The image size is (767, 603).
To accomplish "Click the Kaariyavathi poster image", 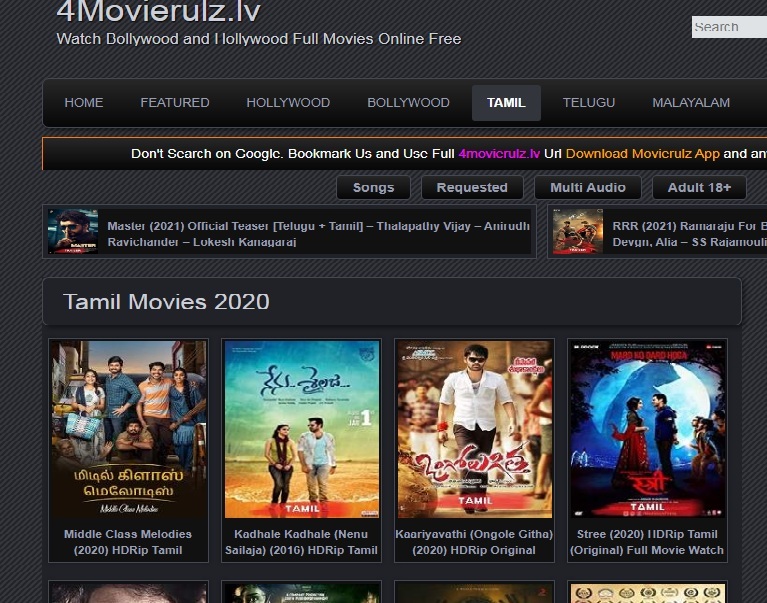I will coord(474,429).
